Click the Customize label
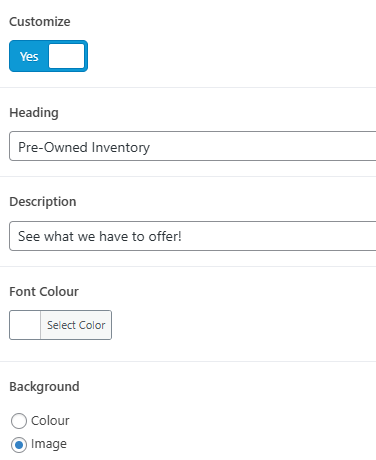Viewport: 376px width, 460px height. pos(40,22)
